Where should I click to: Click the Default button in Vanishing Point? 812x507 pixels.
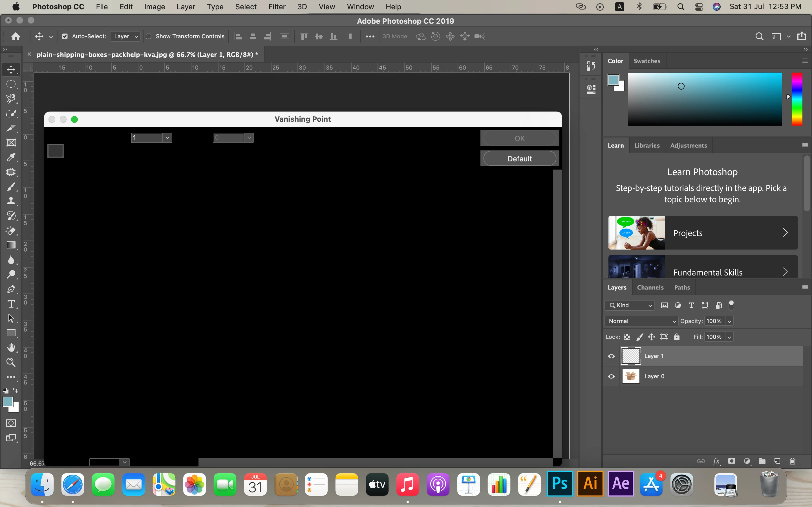519,159
